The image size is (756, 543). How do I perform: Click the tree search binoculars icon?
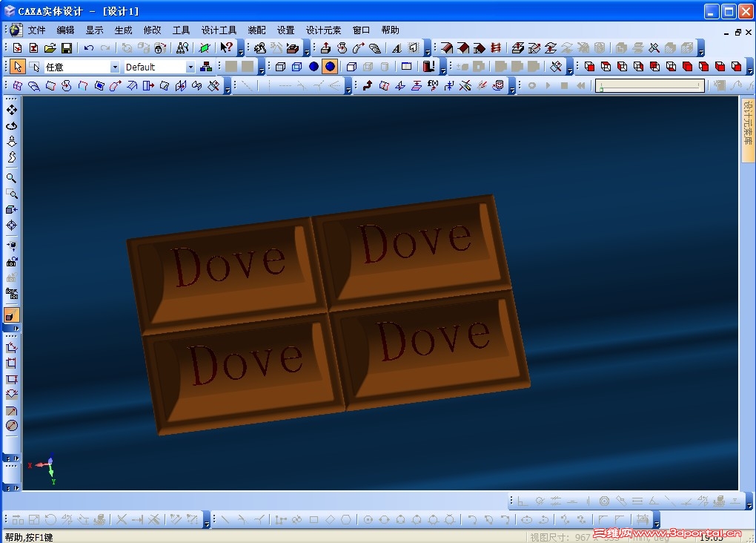[182, 47]
